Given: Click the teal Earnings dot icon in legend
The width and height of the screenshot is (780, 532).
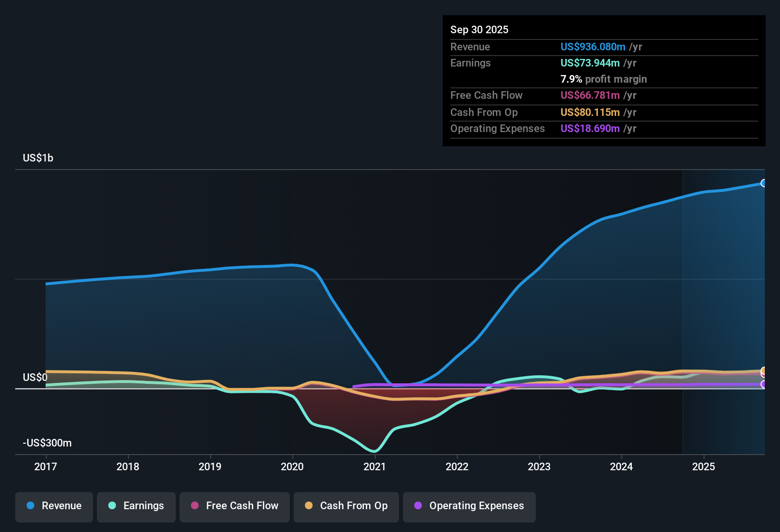Looking at the screenshot, I should 112,506.
